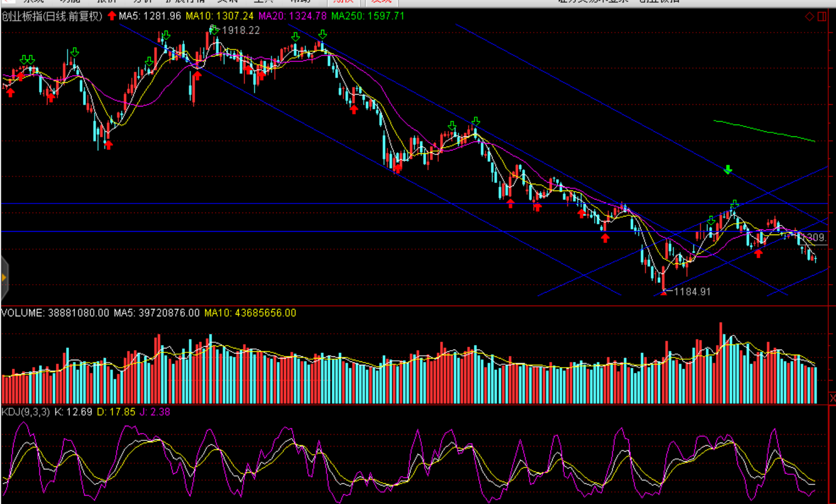This screenshot has height=504, width=836.
Task: Open the KDJ(9,3,3) indicator label
Action: click(25, 412)
